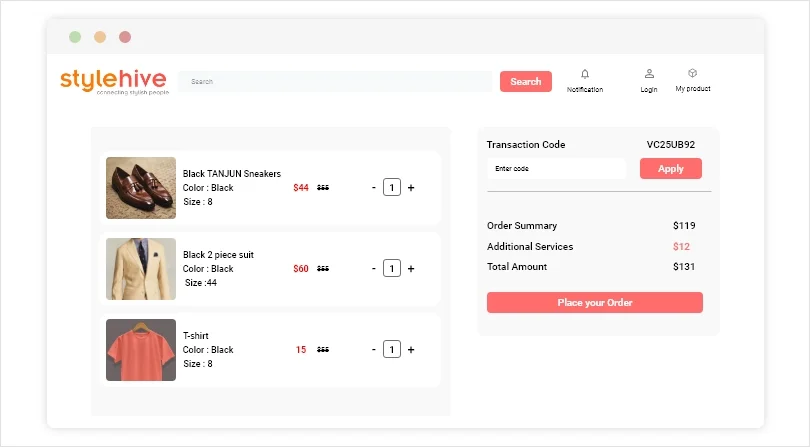Apply the transaction code

point(671,168)
